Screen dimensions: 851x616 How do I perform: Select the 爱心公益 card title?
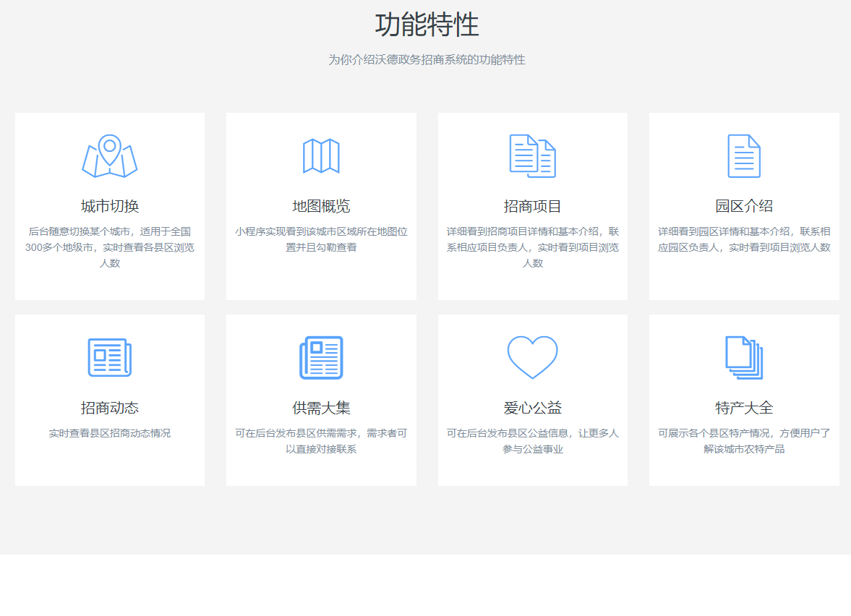coord(532,408)
